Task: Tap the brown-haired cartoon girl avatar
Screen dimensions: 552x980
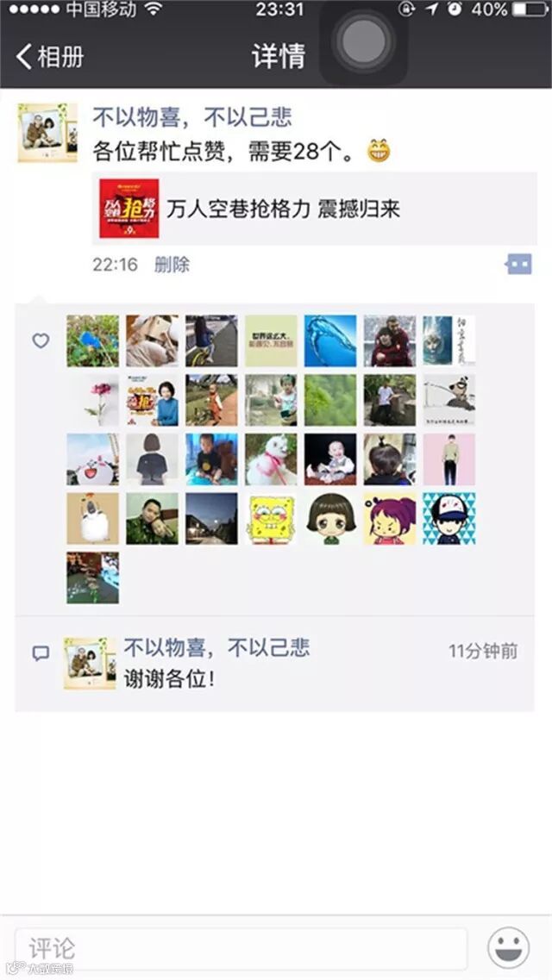Action: pyautogui.click(x=330, y=518)
